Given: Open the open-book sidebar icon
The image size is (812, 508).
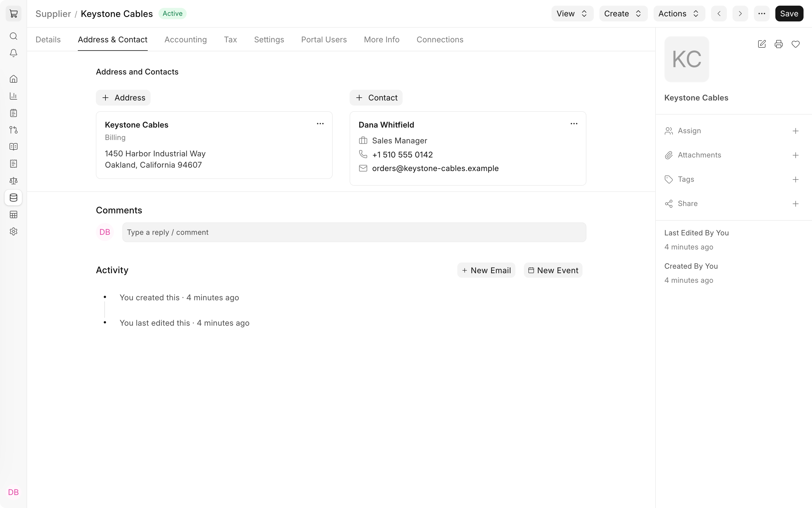Looking at the screenshot, I should click(x=14, y=147).
